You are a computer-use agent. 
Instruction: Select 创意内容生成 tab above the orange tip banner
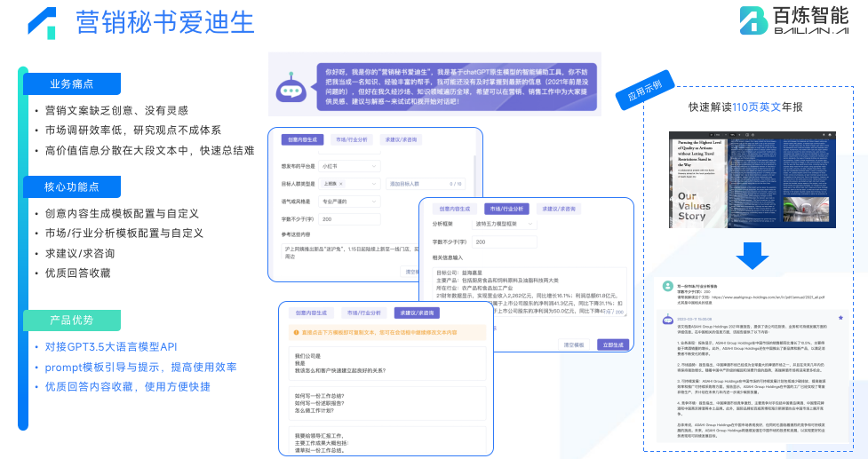(x=311, y=313)
